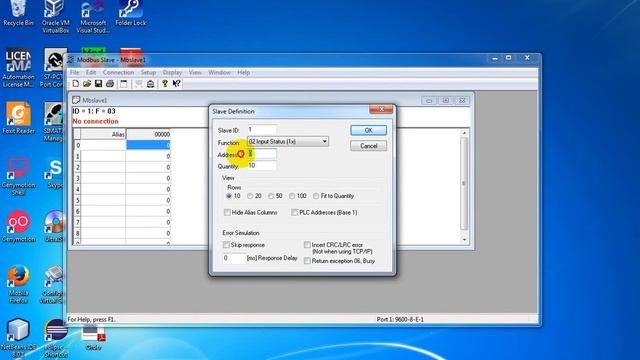Click the Save floppy disk toolbar icon

tap(98, 84)
